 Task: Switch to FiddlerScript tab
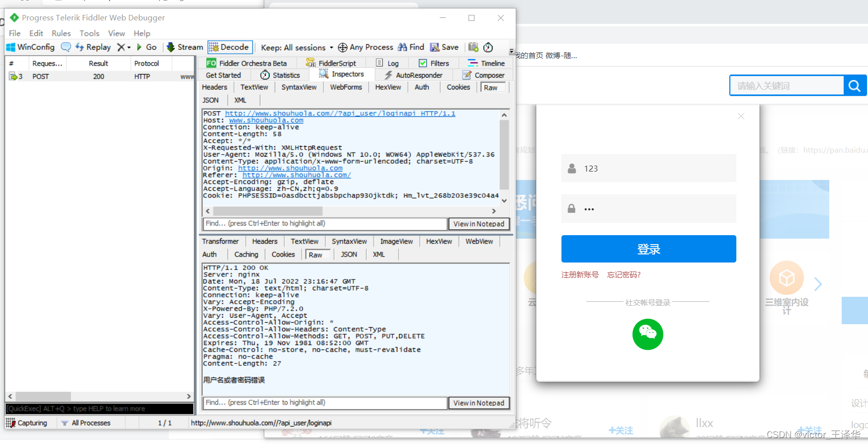pos(331,63)
